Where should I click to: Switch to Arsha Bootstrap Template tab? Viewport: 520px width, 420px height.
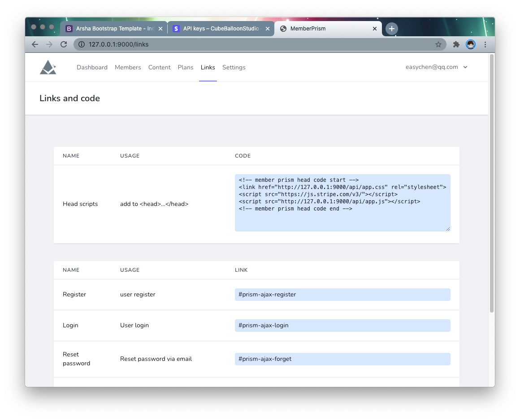pos(114,29)
